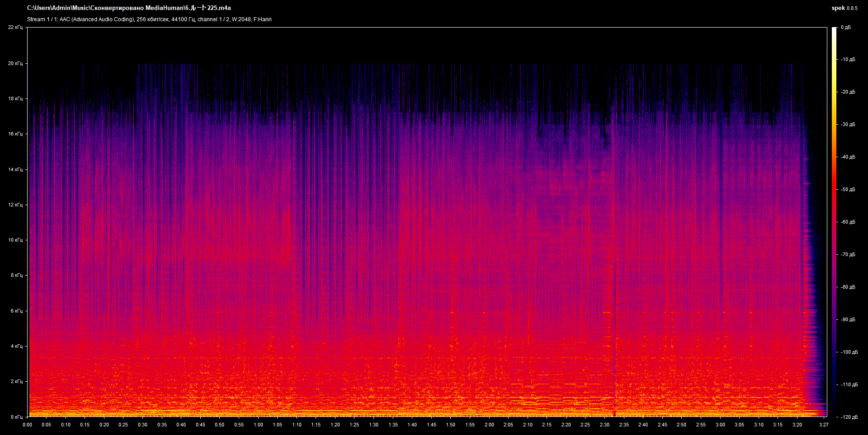Click the 20 кГц frequency axis label
868x435 pixels.
coord(15,63)
